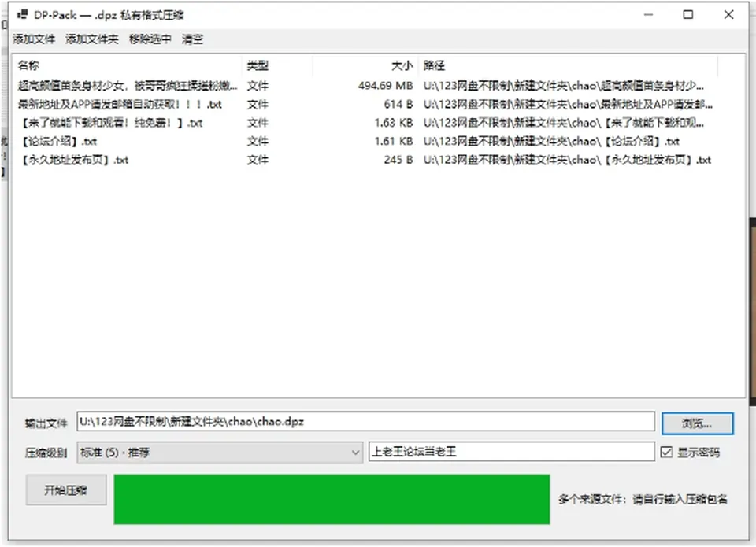
Task: Click 清空 to clear the file list
Action: coord(192,39)
